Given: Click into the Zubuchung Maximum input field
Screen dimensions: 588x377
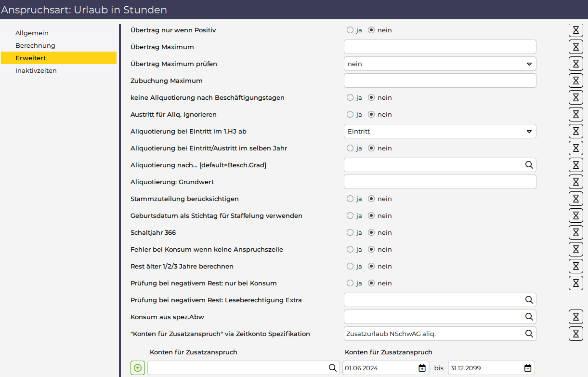Looking at the screenshot, I should (440, 81).
